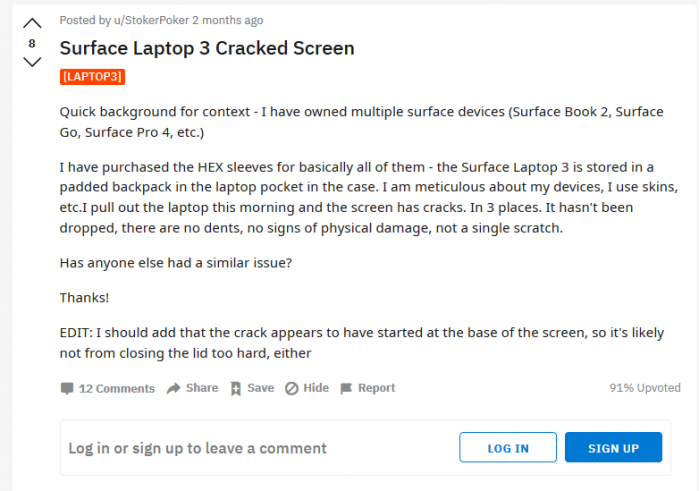Click the share arrow icon
Image resolution: width=700 pixels, height=491 pixels.
(173, 388)
